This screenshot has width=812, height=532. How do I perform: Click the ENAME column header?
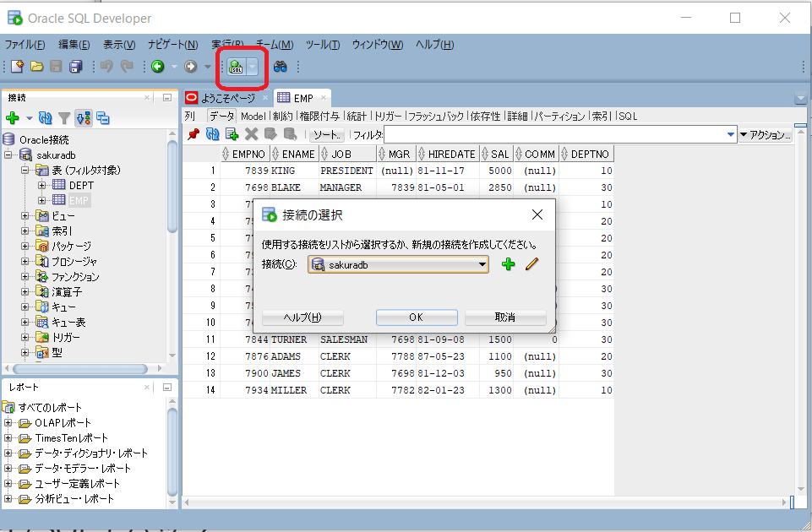295,154
